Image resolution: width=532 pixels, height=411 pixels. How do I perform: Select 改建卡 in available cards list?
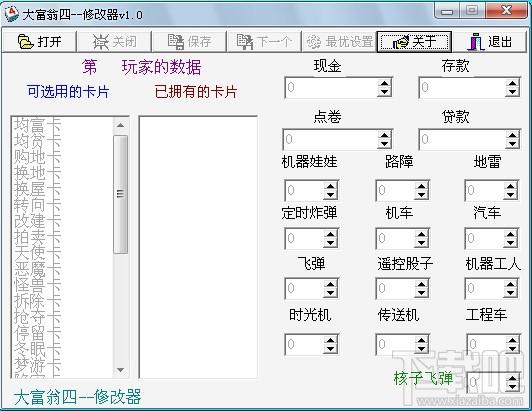37,221
